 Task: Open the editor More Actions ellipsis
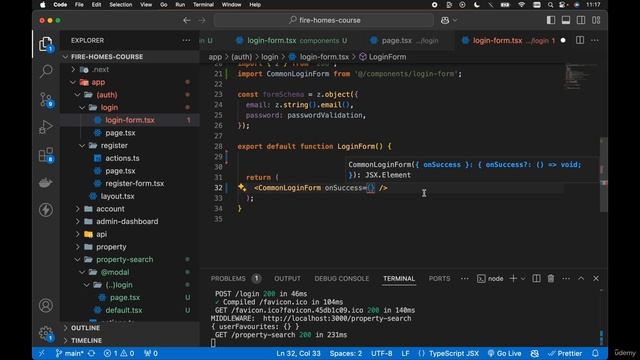pyautogui.click(x=595, y=40)
